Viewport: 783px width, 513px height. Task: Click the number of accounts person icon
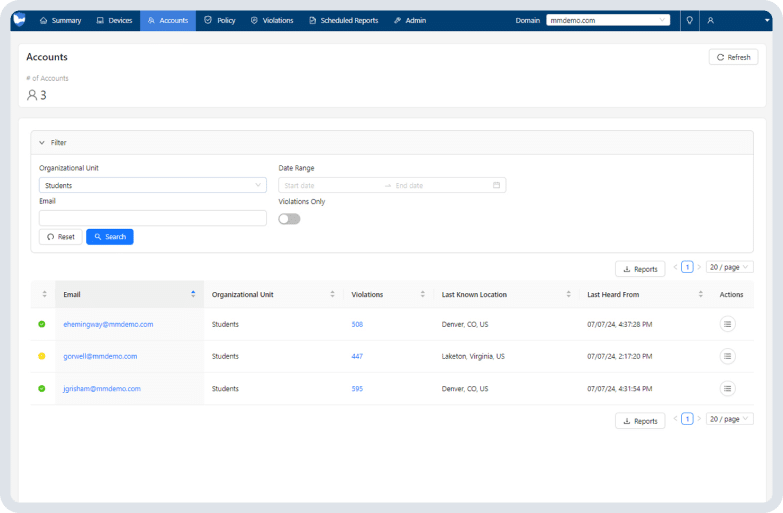tap(32, 95)
